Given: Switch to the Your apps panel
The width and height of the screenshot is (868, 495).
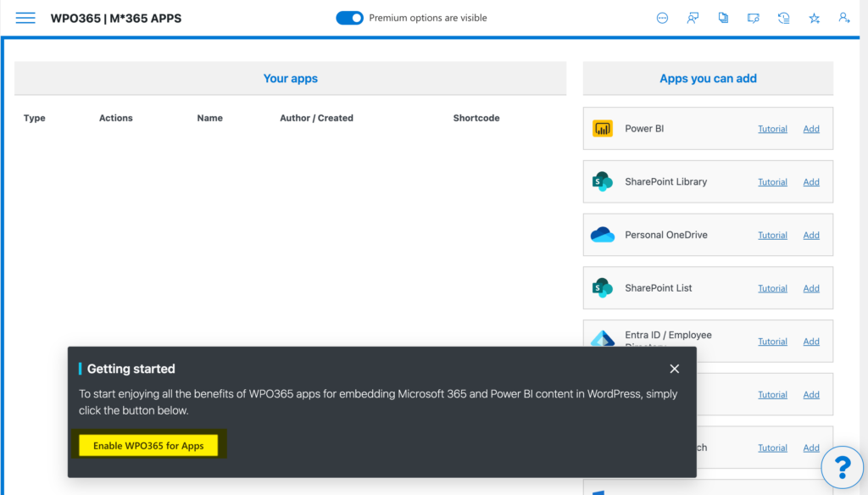Looking at the screenshot, I should [x=290, y=78].
